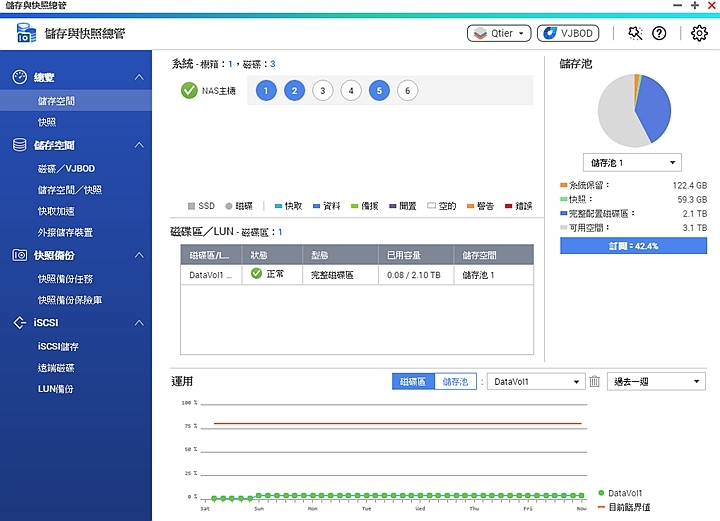Screen dimensions: 720x521
Task: Click the 訂閱 = 42.4% subscription bar
Action: (x=633, y=246)
